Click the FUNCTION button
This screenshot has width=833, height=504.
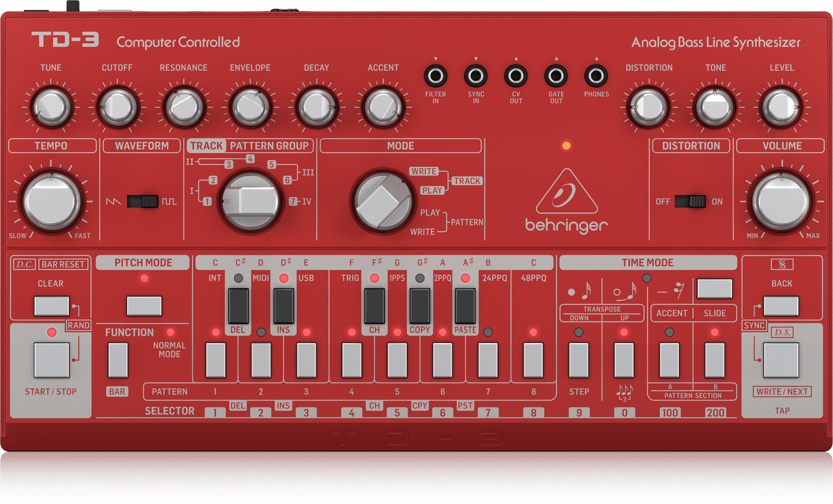tap(118, 360)
